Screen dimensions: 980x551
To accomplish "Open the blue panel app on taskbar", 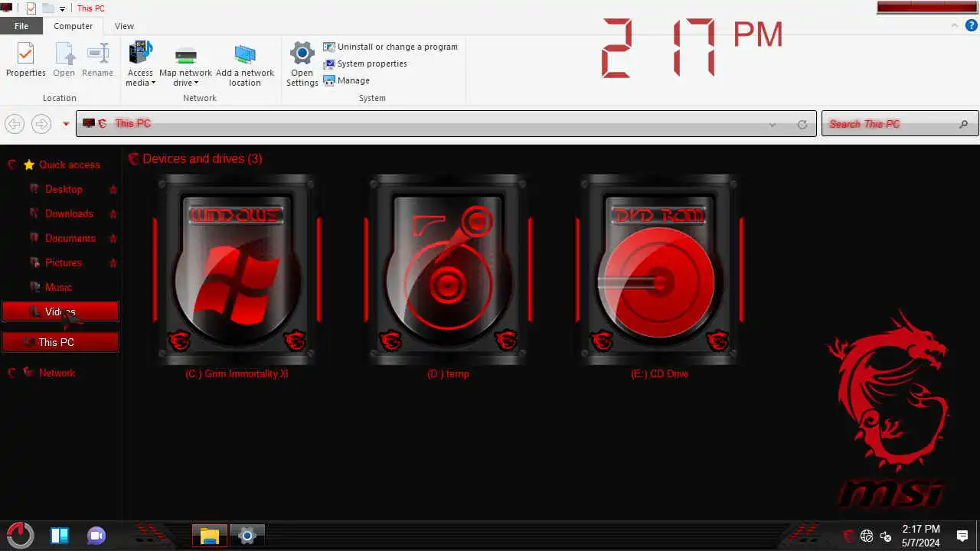I will (60, 536).
